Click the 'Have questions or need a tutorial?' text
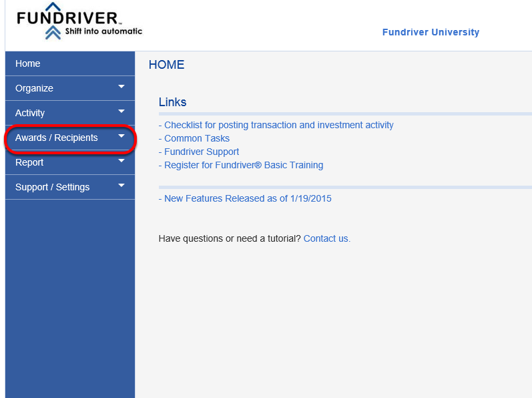 [230, 238]
